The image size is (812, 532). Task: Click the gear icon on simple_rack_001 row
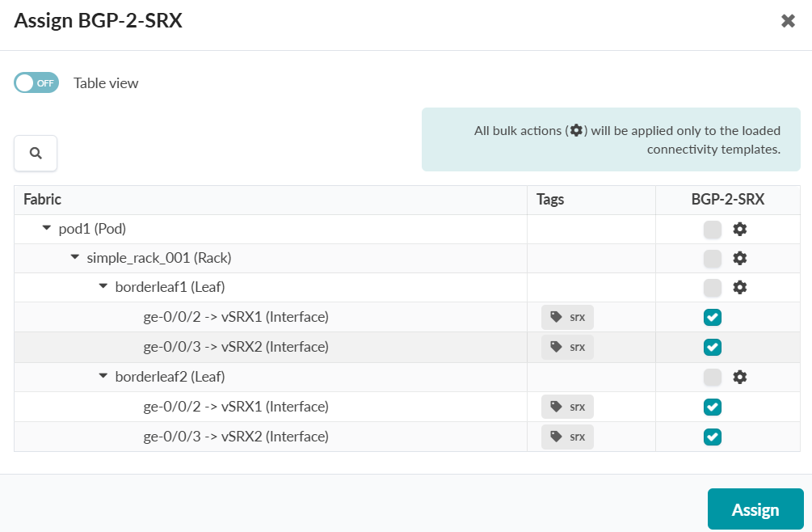[x=740, y=258]
